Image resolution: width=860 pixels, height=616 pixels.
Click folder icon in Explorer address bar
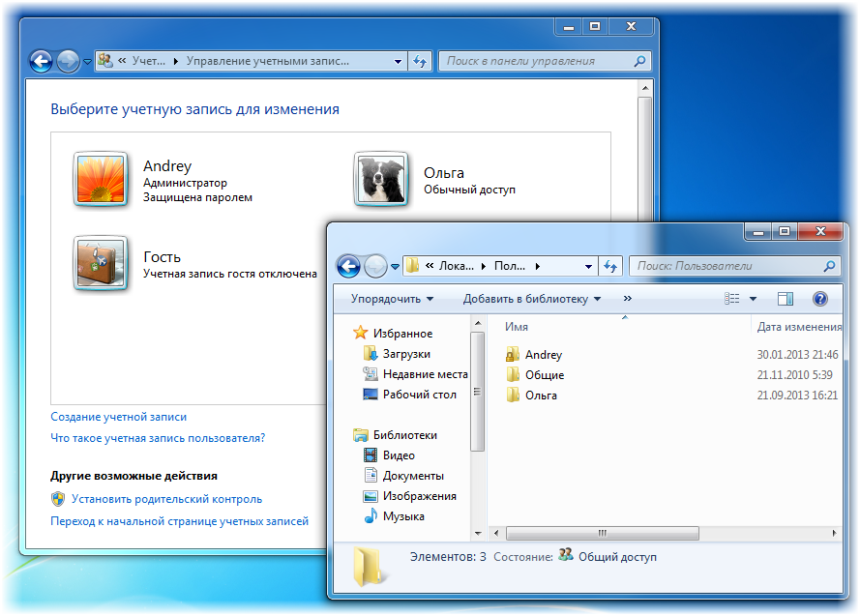(412, 266)
